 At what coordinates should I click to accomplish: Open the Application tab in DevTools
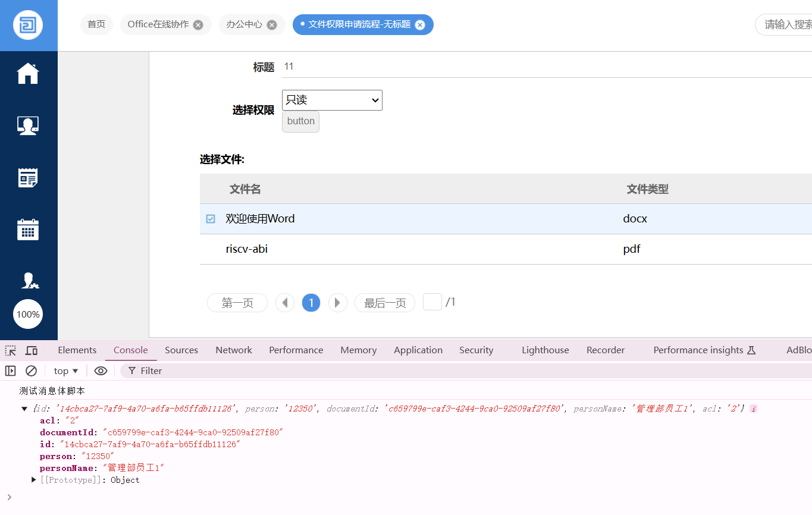(418, 350)
